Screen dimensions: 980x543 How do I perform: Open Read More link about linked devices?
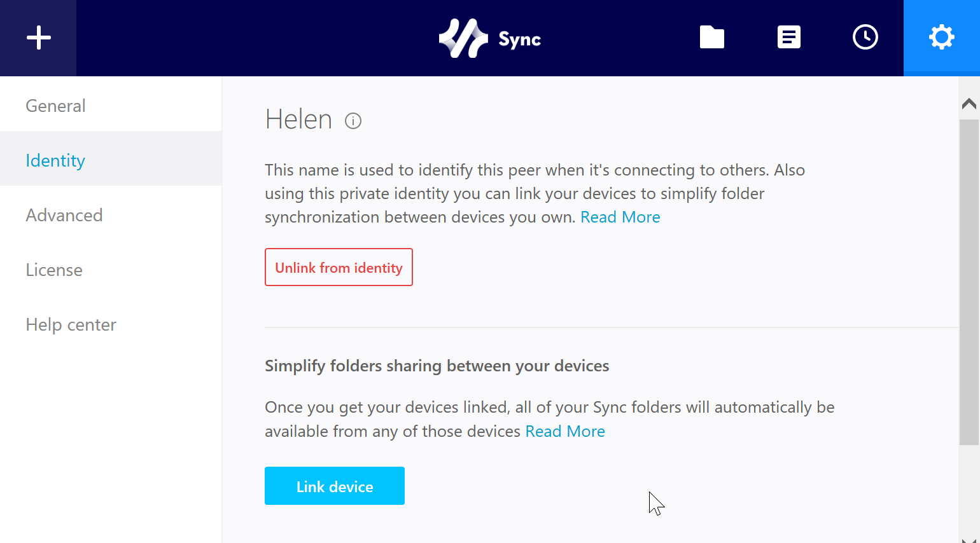[565, 431]
